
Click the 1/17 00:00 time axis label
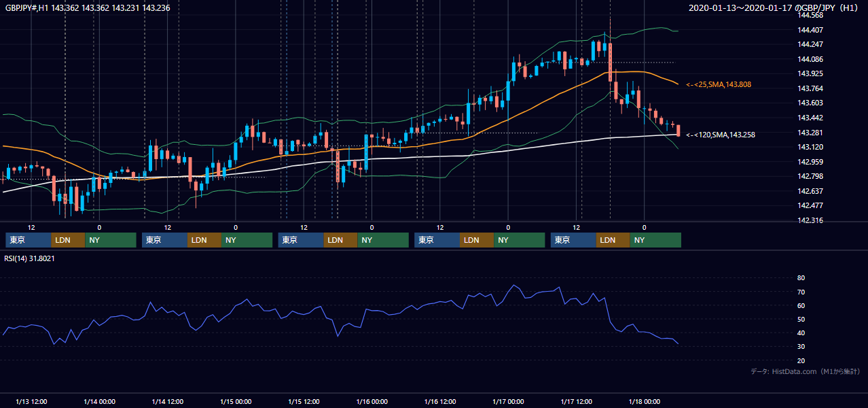[x=508, y=402]
